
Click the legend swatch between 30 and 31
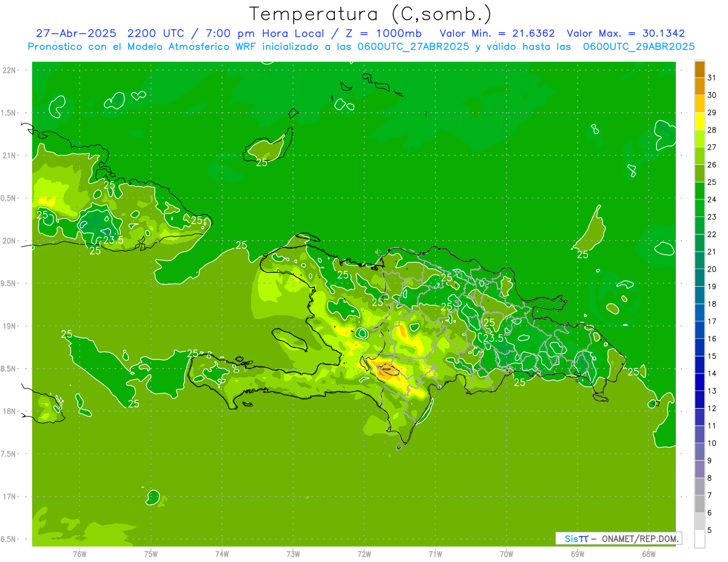[699, 86]
